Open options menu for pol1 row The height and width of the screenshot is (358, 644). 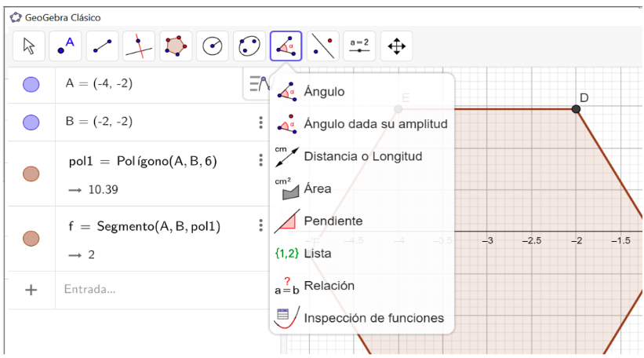click(260, 160)
